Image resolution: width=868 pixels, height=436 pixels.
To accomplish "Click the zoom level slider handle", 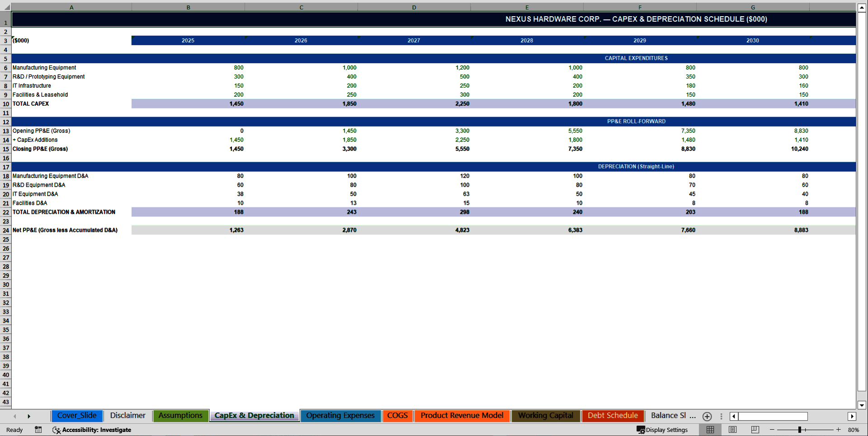I will [x=799, y=430].
